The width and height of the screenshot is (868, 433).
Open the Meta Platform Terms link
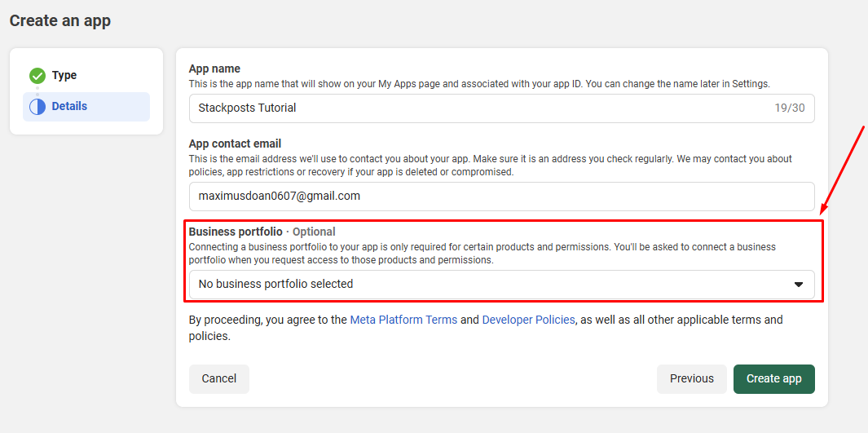click(x=403, y=320)
